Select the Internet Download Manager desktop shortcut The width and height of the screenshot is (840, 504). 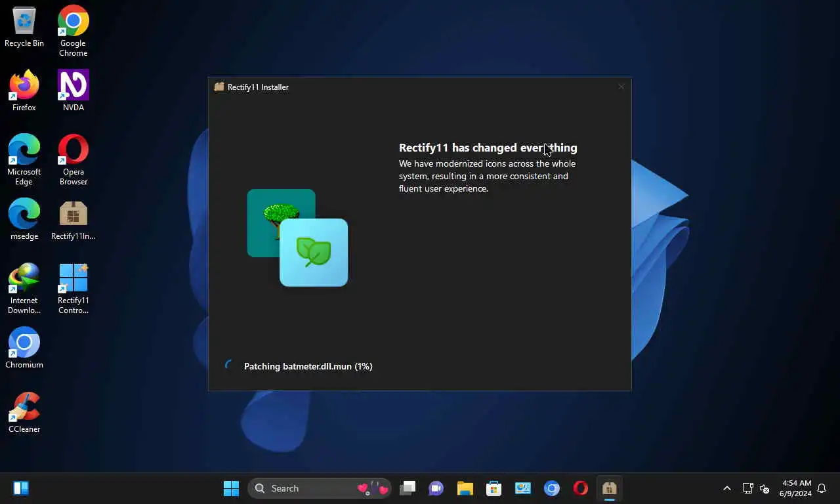coord(24,288)
